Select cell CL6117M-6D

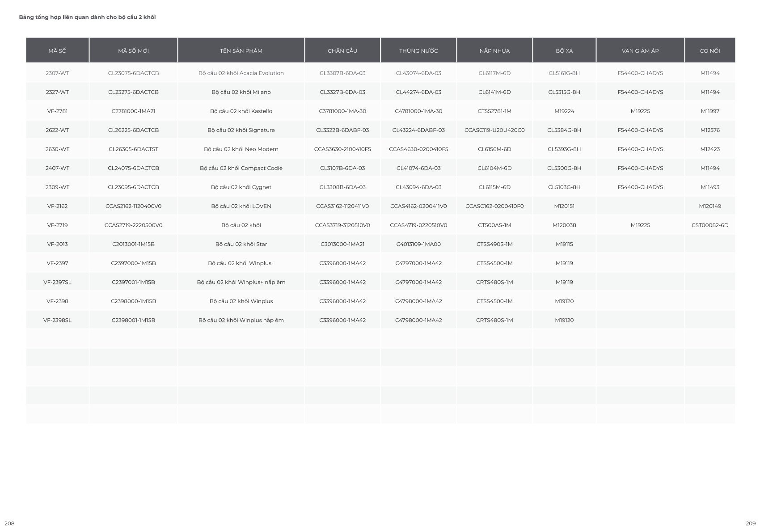[x=494, y=73]
